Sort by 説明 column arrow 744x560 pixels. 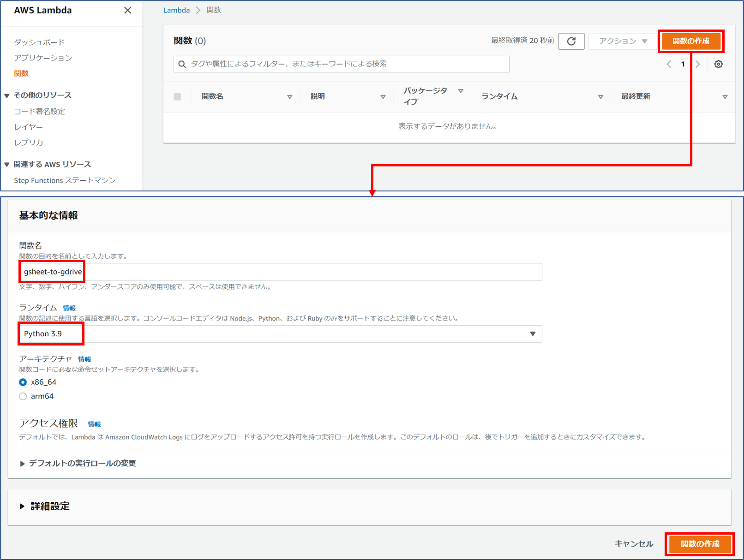[383, 97]
